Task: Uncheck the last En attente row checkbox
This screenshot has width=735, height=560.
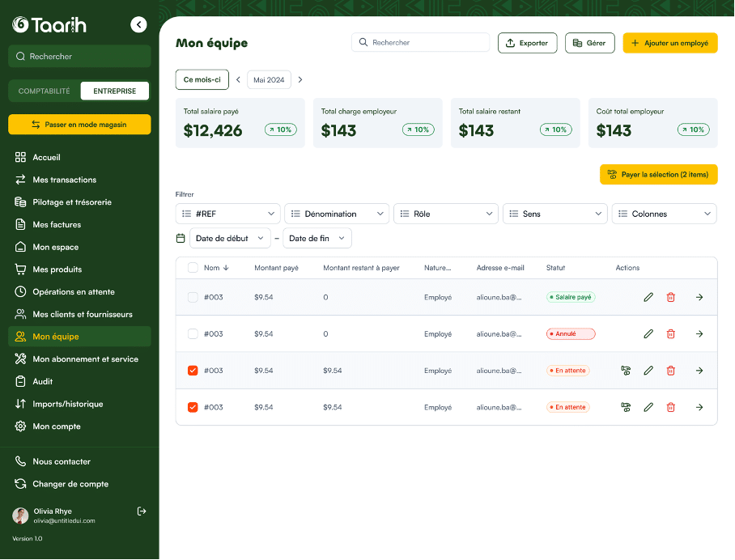Action: tap(193, 407)
